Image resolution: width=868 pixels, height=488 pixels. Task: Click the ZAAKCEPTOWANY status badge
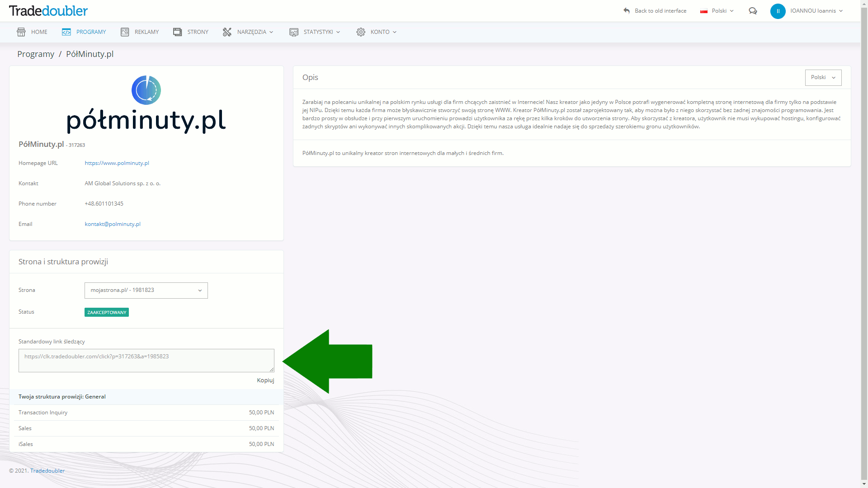coord(107,312)
